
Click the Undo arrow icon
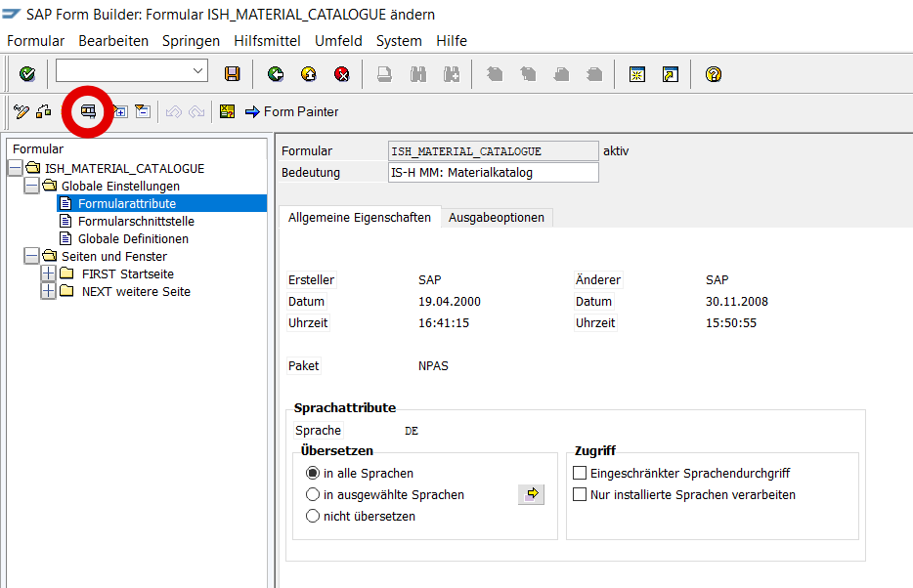pos(174,111)
